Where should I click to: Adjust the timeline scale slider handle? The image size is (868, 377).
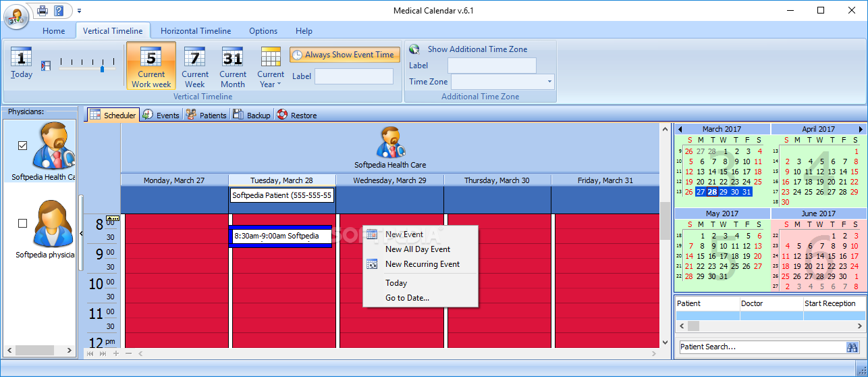coord(103,68)
